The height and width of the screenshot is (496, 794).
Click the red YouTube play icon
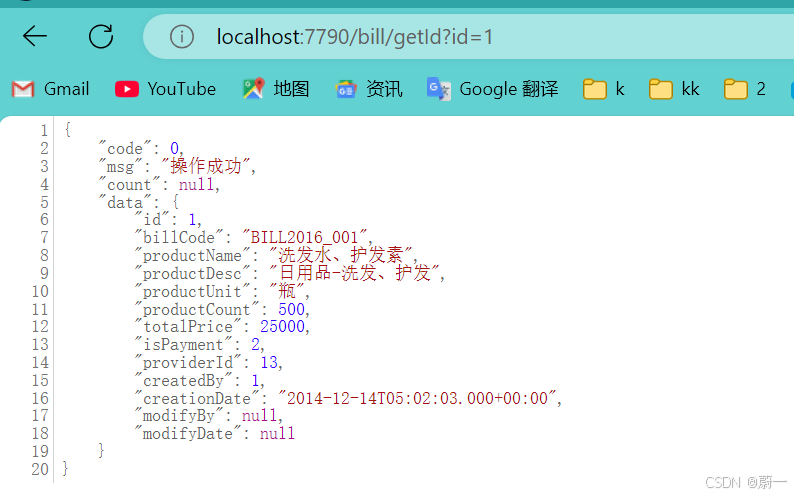coord(127,90)
